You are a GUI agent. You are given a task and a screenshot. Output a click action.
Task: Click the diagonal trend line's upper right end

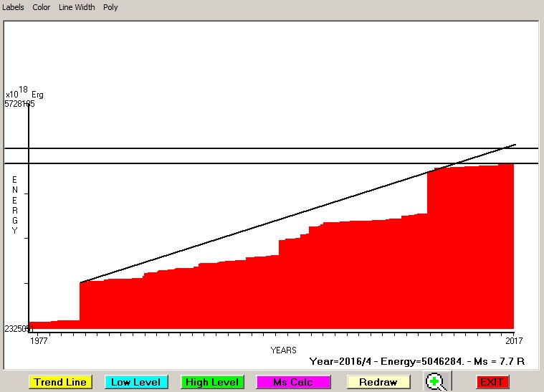[514, 145]
